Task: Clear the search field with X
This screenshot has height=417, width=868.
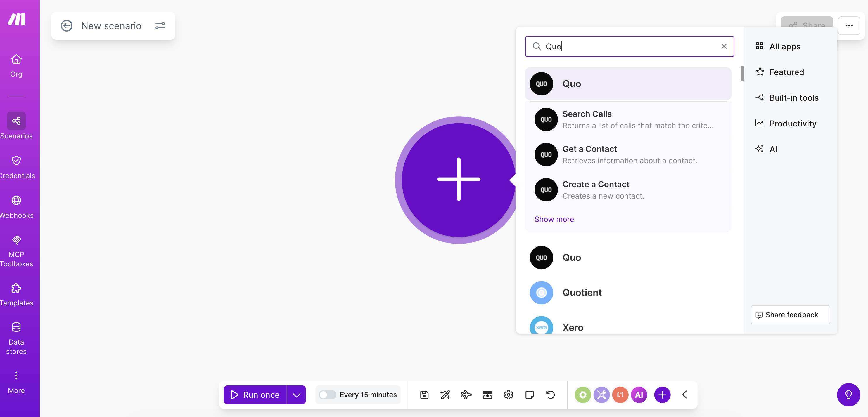Action: point(724,46)
